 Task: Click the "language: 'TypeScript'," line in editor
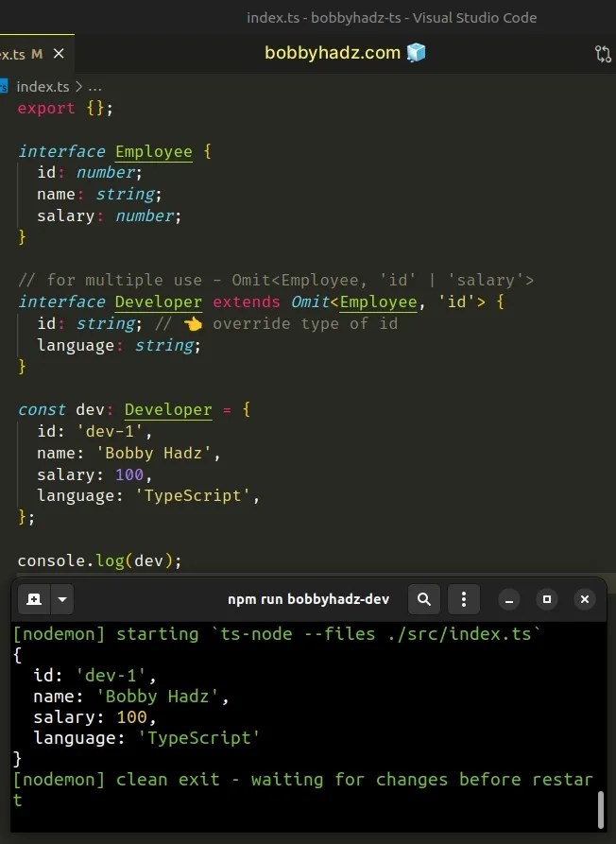[x=148, y=496]
